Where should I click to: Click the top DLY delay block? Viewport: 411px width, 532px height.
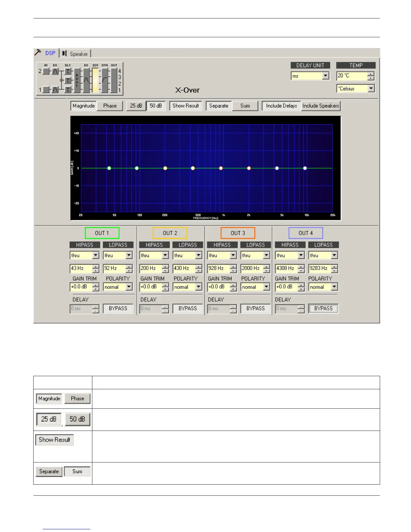point(68,71)
